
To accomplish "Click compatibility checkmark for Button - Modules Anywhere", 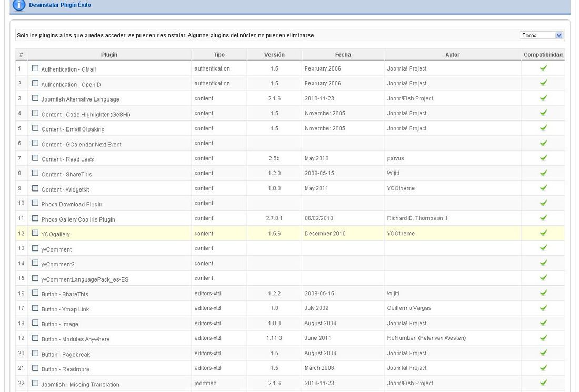I will pos(543,338).
